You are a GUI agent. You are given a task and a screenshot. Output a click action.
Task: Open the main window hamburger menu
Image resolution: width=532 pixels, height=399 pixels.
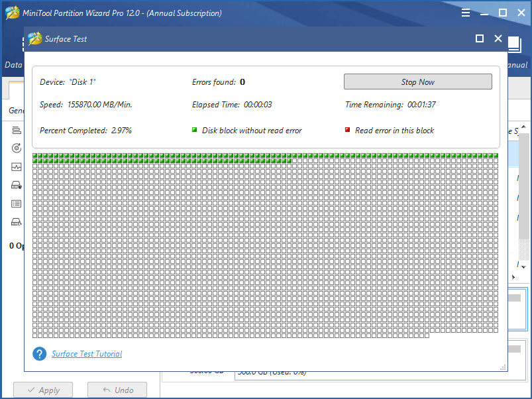(x=466, y=13)
